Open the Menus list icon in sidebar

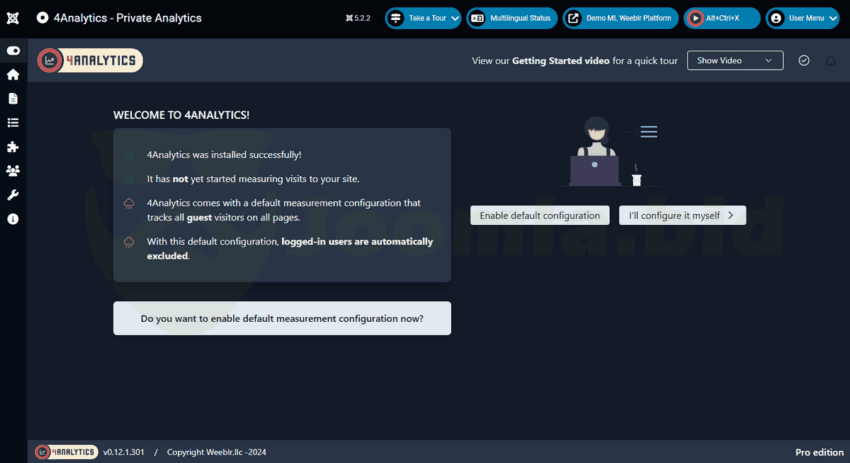click(13, 123)
